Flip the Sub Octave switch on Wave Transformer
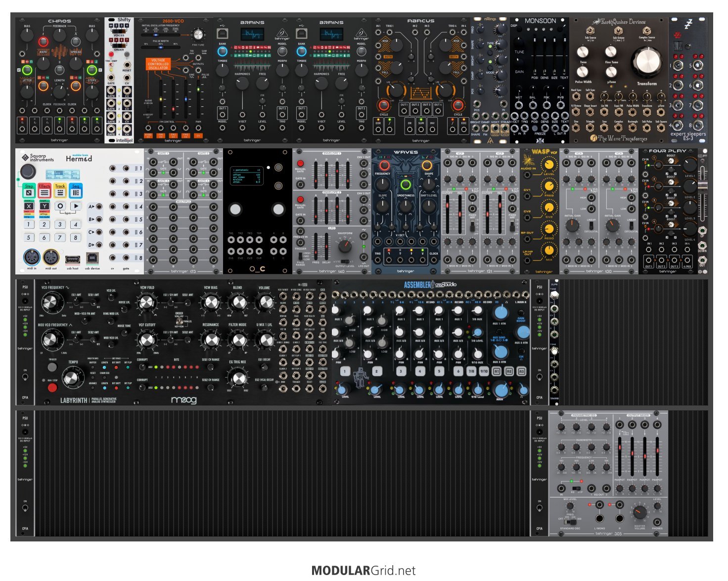 pyautogui.click(x=618, y=30)
